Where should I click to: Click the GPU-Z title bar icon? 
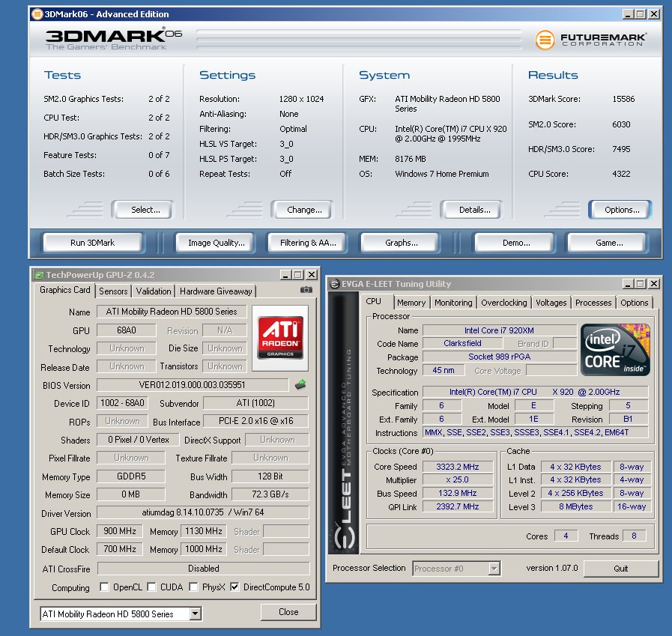click(x=39, y=275)
